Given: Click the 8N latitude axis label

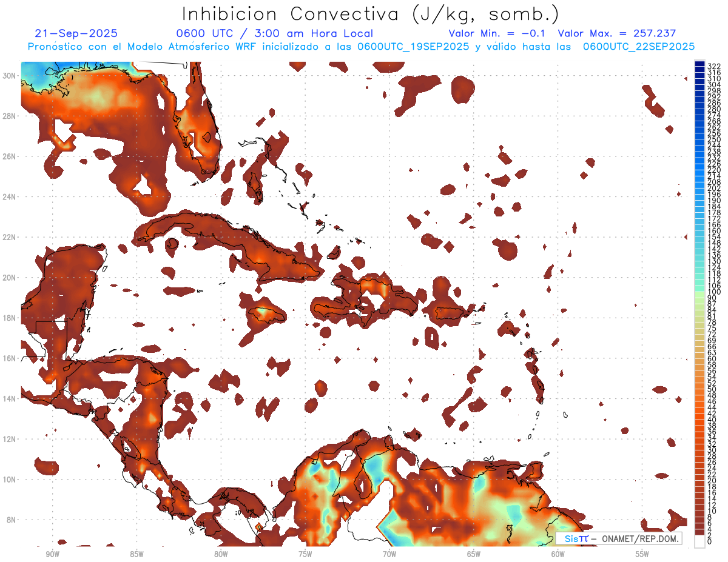Looking at the screenshot, I should point(12,520).
